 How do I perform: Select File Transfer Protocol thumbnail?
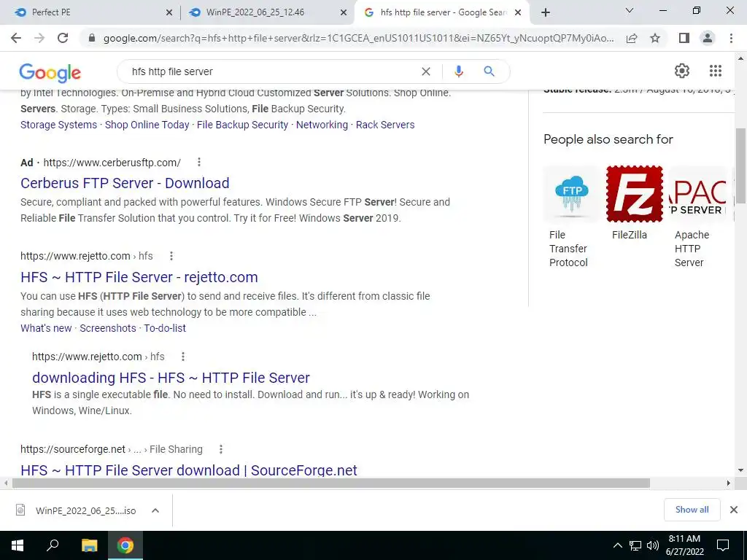click(572, 194)
